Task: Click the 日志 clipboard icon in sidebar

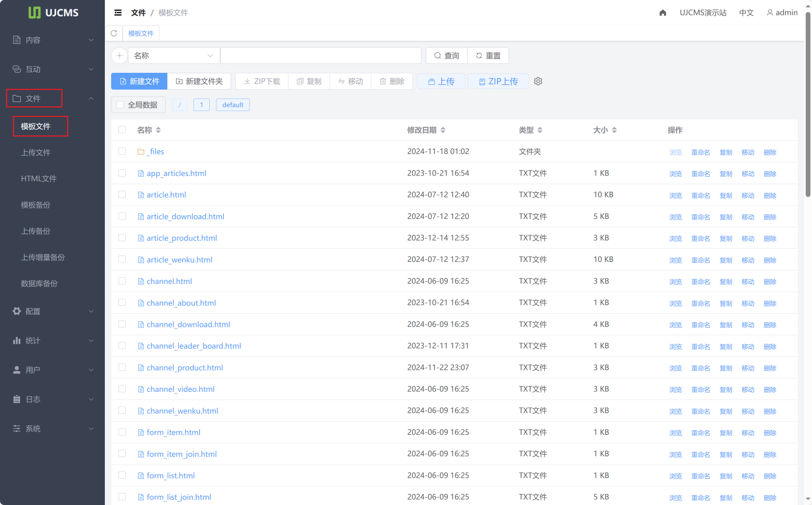Action: coord(17,399)
